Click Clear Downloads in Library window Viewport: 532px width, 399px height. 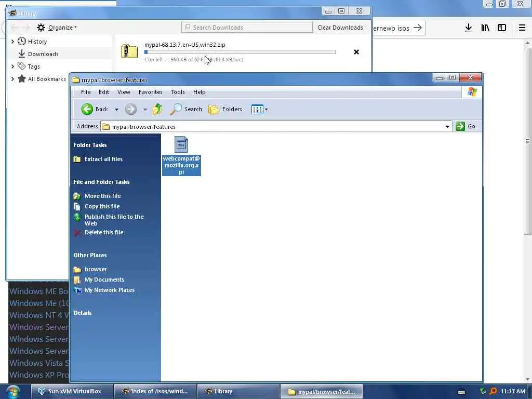[x=340, y=28]
